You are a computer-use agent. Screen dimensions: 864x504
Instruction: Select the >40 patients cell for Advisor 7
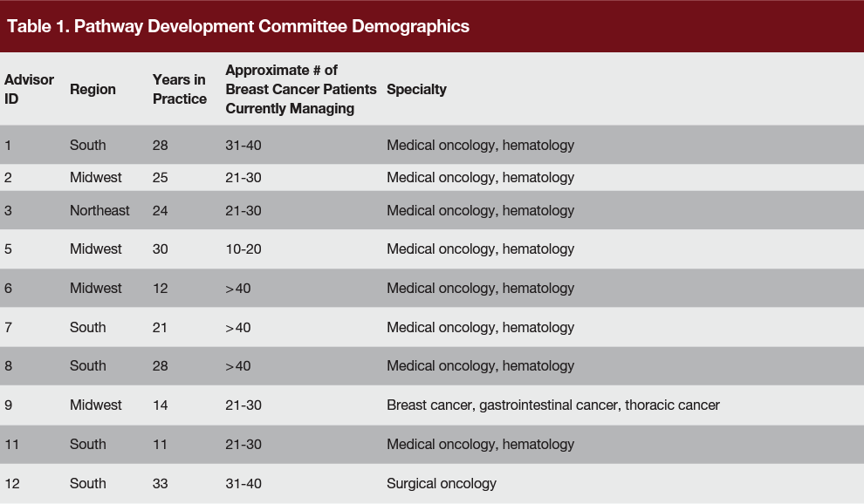[x=237, y=328]
